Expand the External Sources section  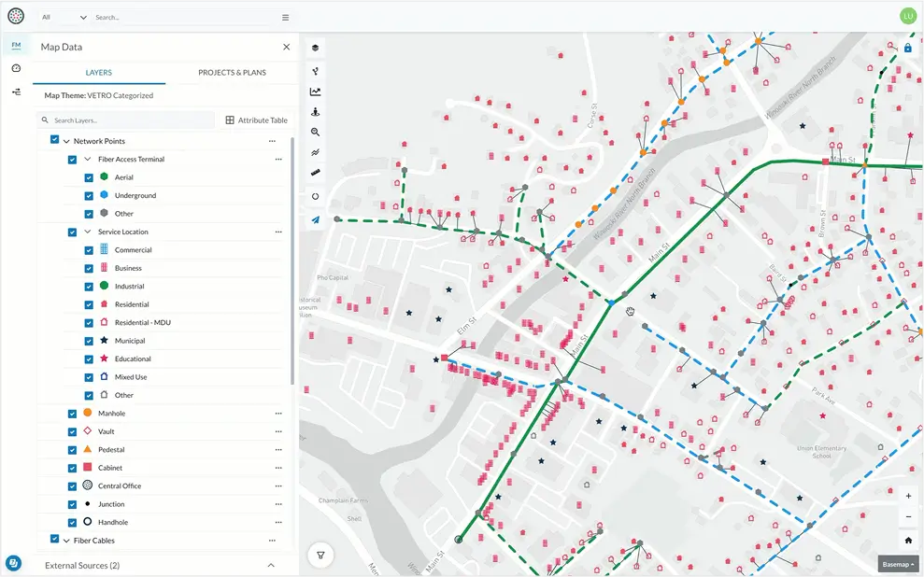tap(271, 565)
